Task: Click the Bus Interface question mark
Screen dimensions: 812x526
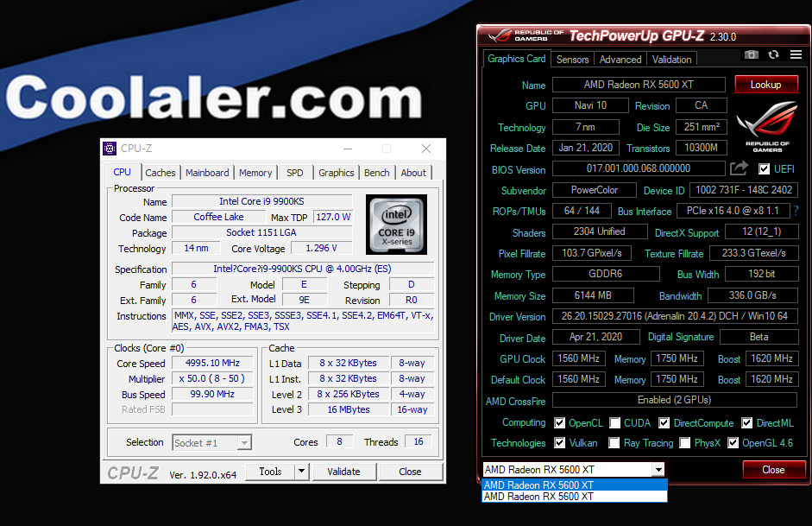Action: click(x=796, y=211)
